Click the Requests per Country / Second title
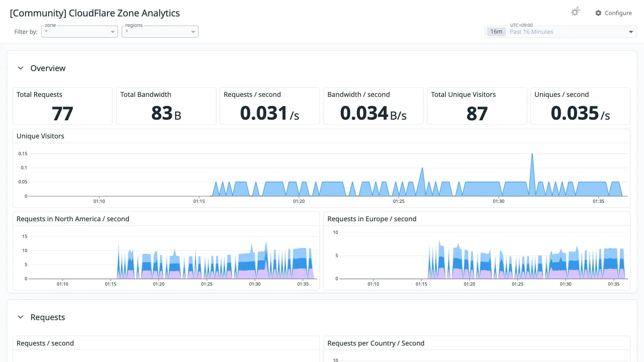 click(376, 343)
